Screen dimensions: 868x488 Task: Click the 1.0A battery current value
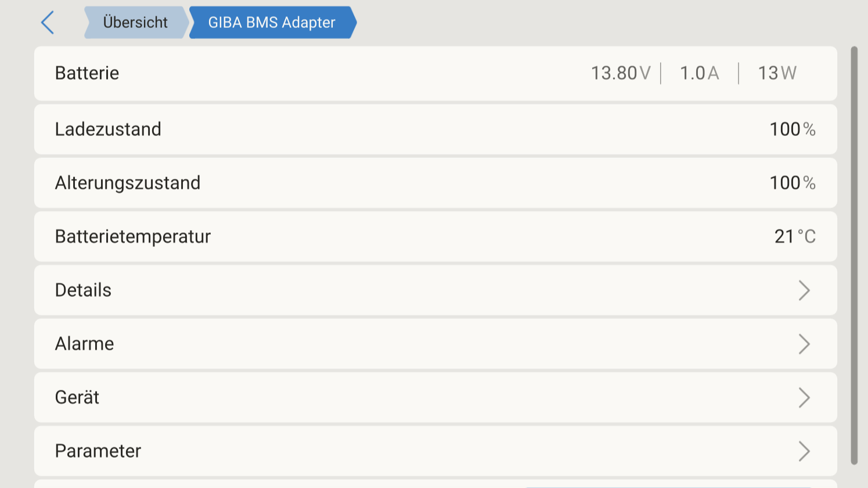click(700, 73)
